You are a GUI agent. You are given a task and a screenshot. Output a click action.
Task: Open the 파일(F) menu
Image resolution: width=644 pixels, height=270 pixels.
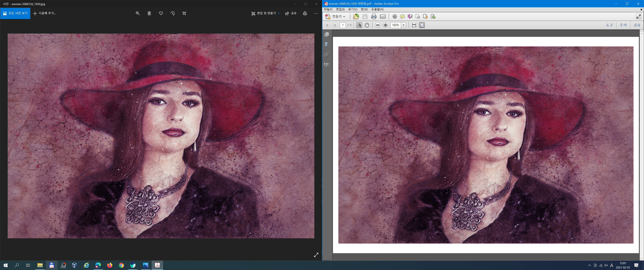[328, 9]
